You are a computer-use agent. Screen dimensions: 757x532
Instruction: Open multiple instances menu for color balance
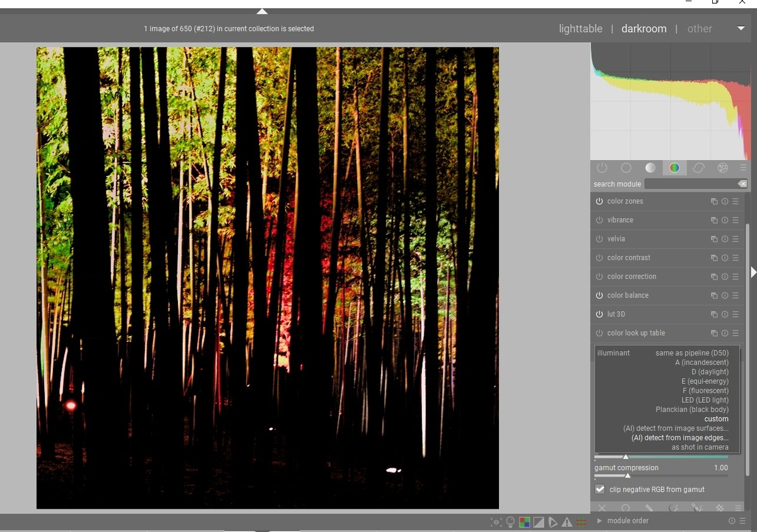click(x=714, y=296)
